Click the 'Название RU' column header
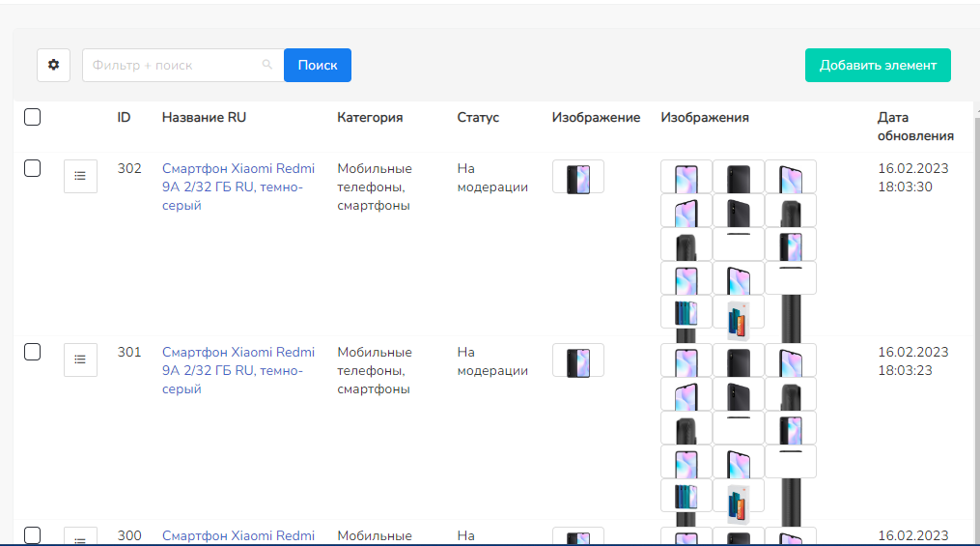This screenshot has width=980, height=546. (204, 118)
